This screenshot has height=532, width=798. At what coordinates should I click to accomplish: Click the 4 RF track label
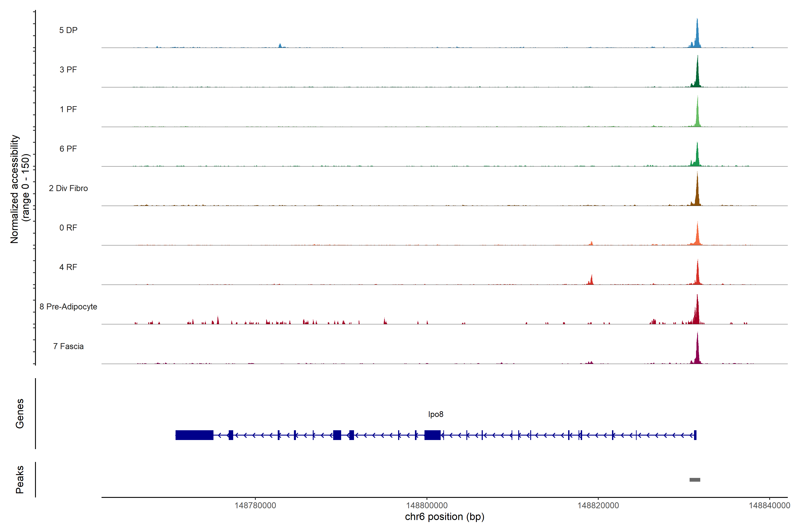pos(68,267)
